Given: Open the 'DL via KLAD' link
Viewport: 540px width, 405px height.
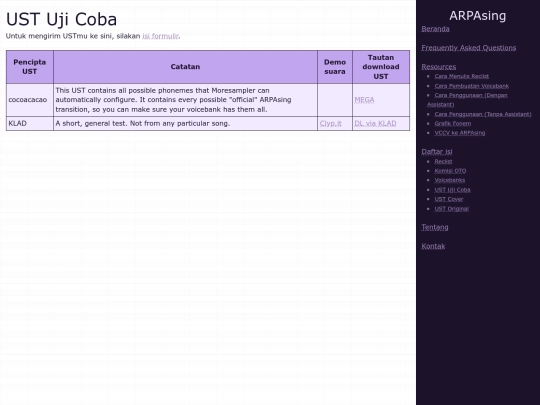Looking at the screenshot, I should click(x=375, y=123).
